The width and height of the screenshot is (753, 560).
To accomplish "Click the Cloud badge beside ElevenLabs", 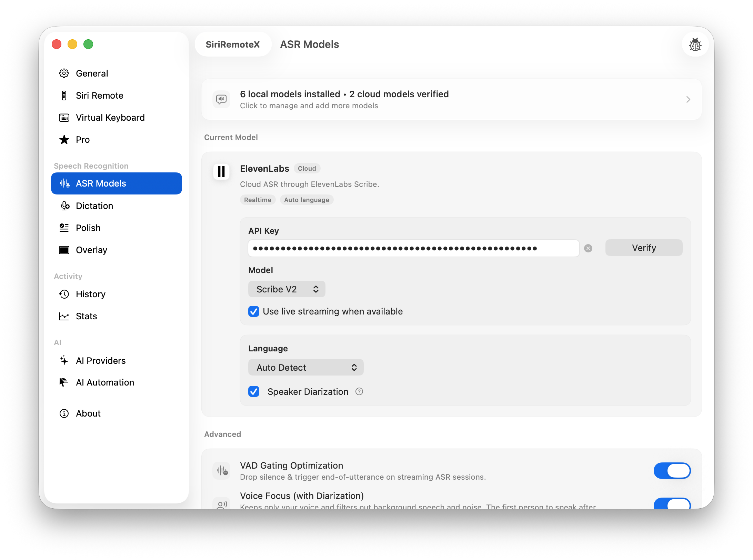I will point(307,168).
